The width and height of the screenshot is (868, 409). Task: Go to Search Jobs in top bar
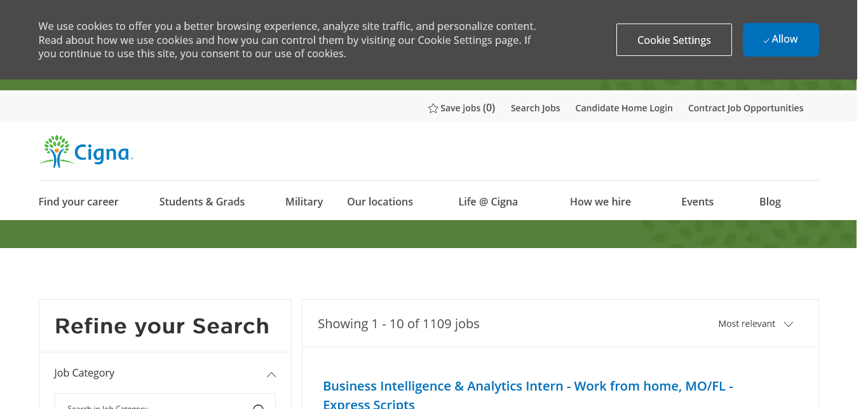(x=535, y=108)
